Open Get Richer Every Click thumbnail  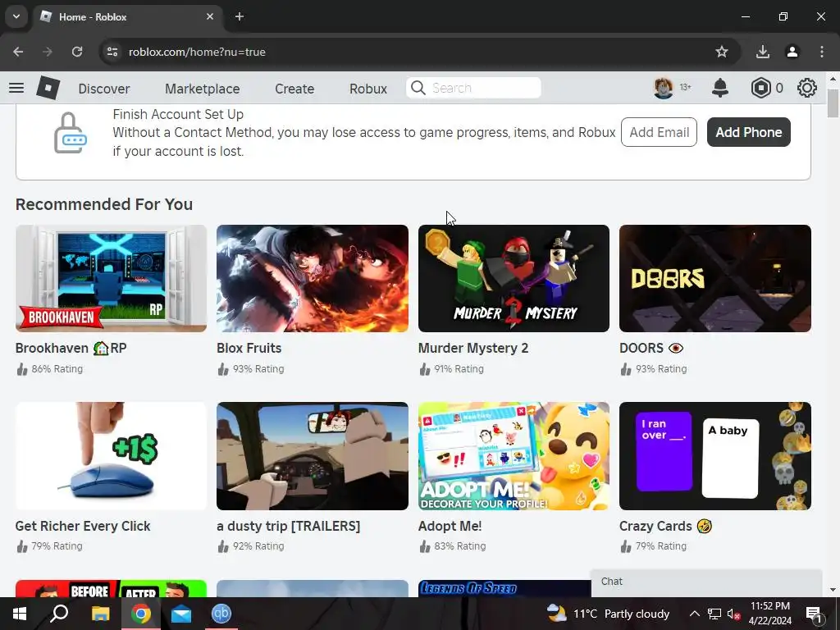pos(111,456)
